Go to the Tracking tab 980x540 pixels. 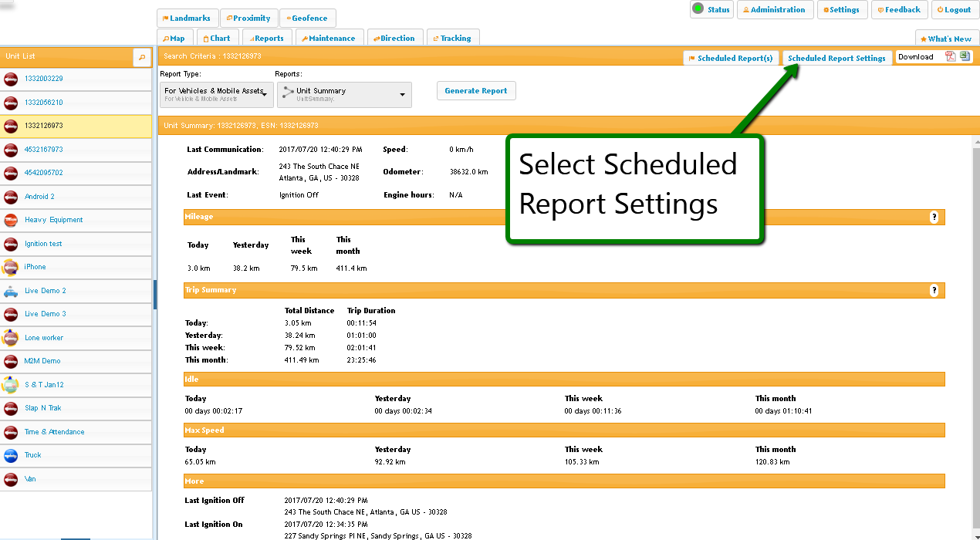[x=453, y=39]
